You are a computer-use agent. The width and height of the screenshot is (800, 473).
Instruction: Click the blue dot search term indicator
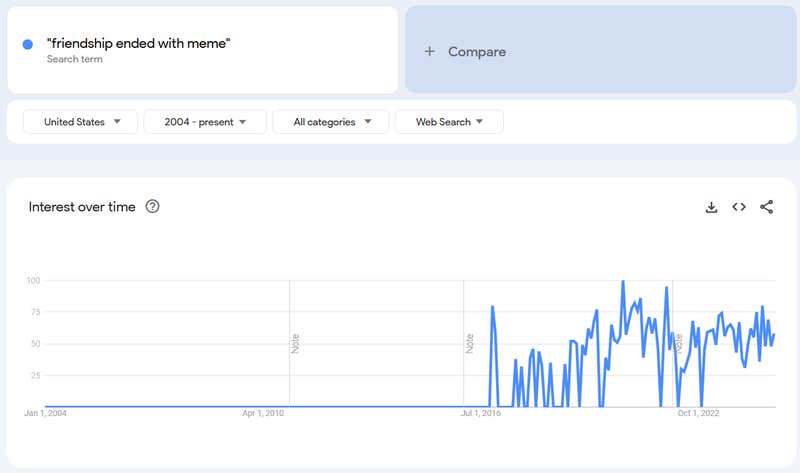click(x=28, y=44)
